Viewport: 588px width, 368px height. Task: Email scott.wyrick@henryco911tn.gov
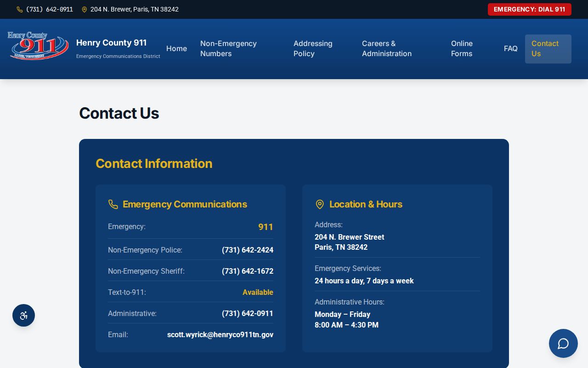(220, 335)
